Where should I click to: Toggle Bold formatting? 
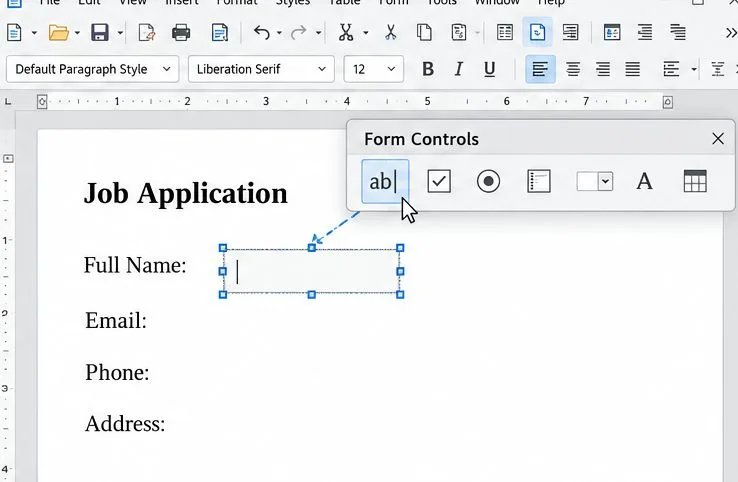(x=428, y=69)
